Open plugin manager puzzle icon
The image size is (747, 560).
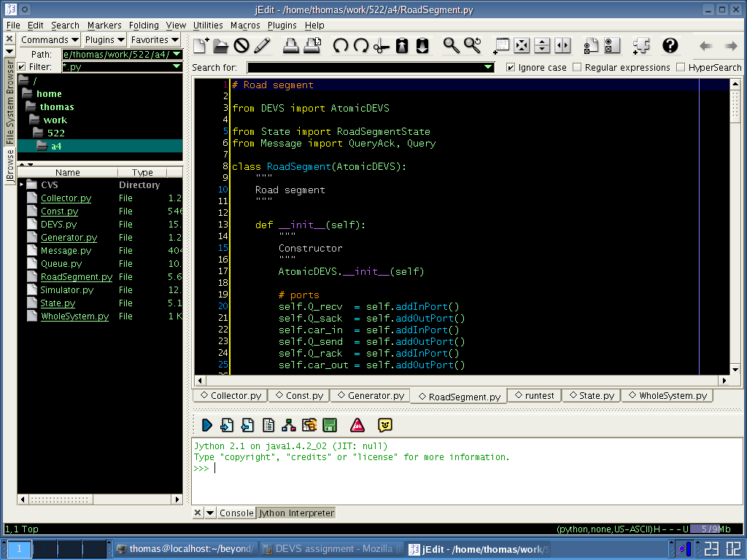click(641, 45)
